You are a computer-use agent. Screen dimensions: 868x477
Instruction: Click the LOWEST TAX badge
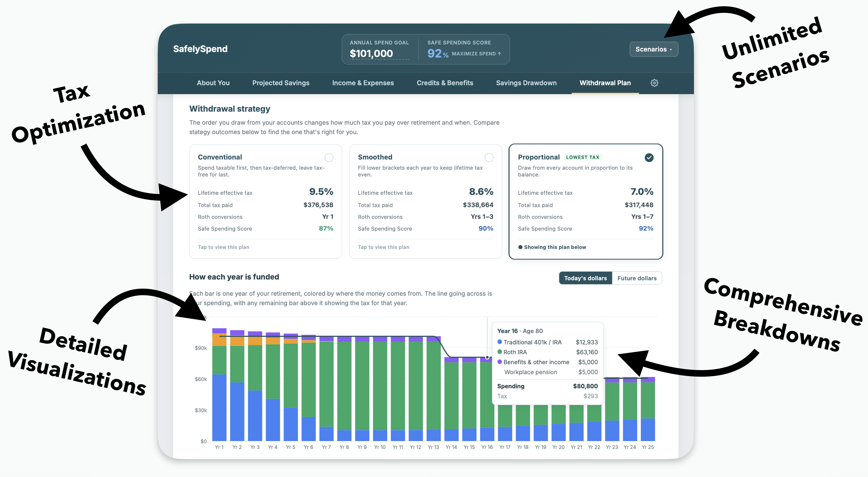[583, 157]
